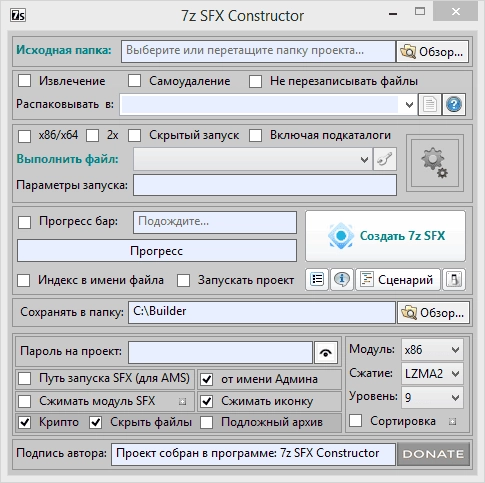
Task: Click the DONATE button
Action: tap(433, 454)
